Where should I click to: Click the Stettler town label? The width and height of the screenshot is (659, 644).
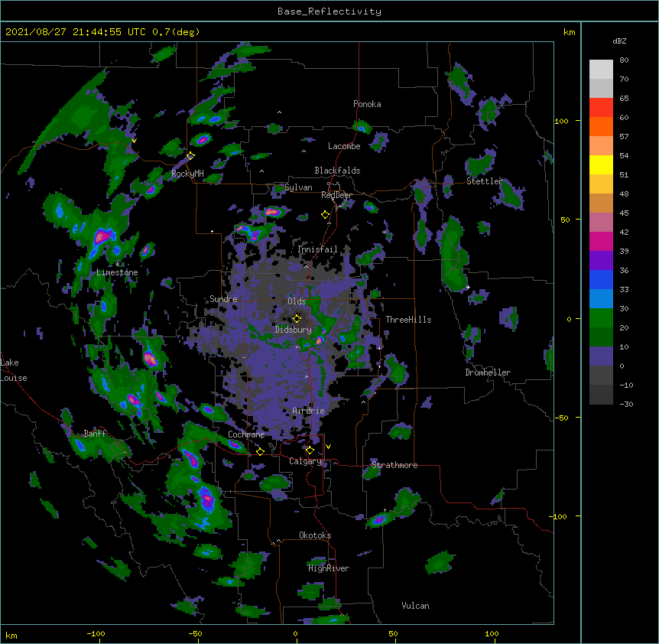click(x=484, y=181)
